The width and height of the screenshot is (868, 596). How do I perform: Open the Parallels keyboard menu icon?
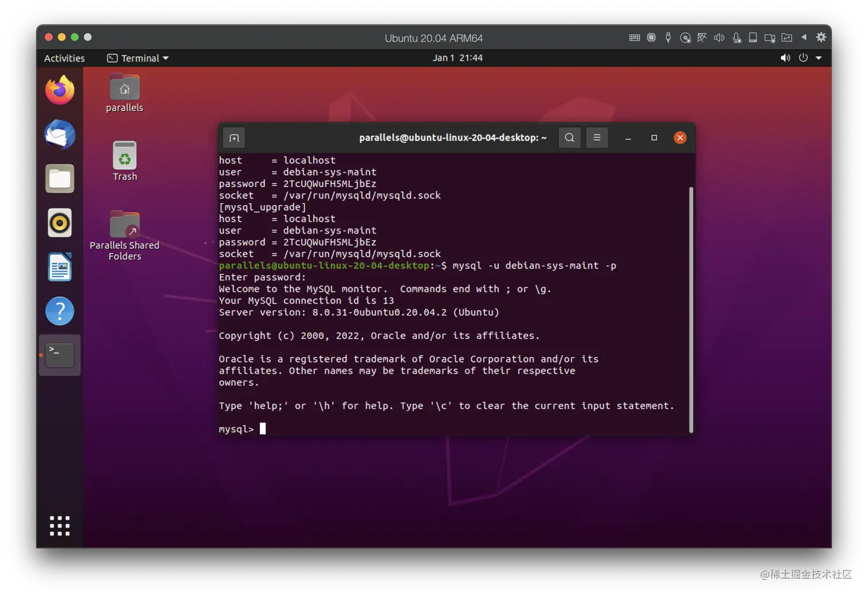tap(634, 38)
